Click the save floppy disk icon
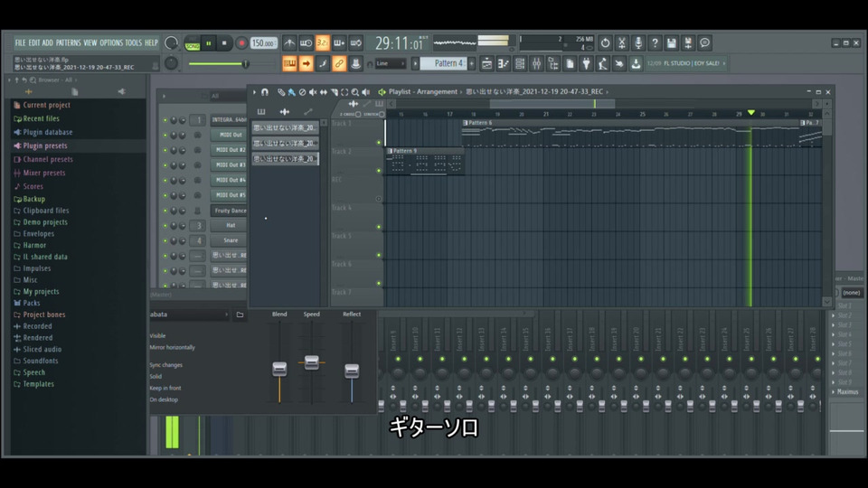The height and width of the screenshot is (488, 868). click(x=672, y=43)
